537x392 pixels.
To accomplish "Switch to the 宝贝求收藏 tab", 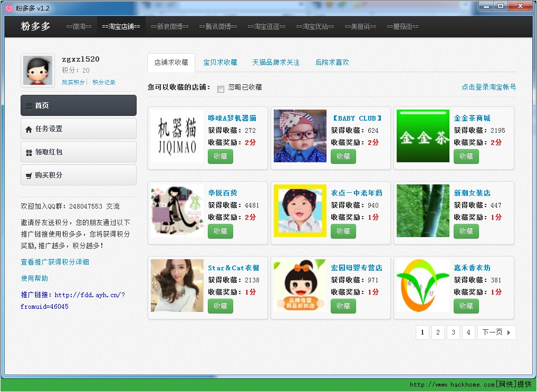I will click(220, 62).
